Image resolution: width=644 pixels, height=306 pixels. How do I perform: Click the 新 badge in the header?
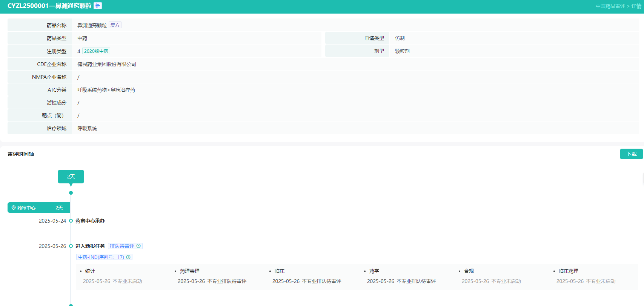coord(98,6)
